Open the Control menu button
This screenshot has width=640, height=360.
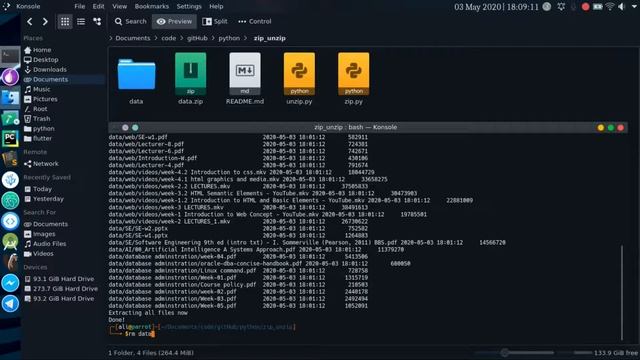coord(255,22)
